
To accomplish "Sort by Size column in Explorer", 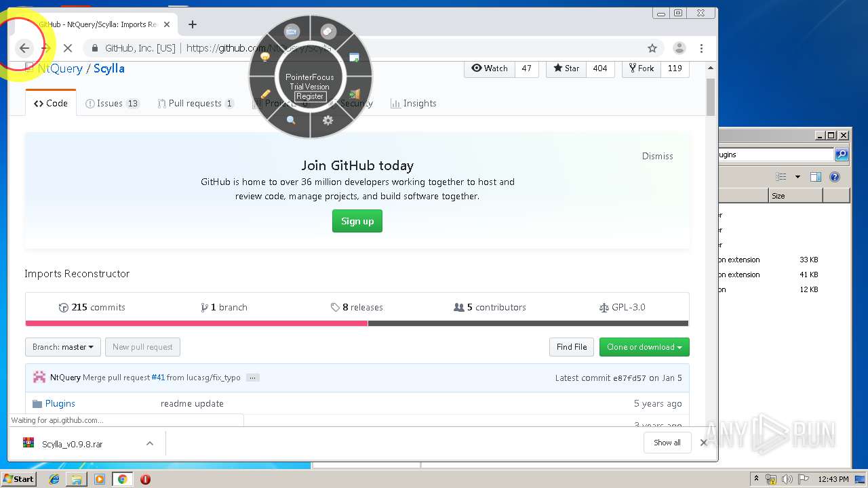I will click(x=795, y=196).
